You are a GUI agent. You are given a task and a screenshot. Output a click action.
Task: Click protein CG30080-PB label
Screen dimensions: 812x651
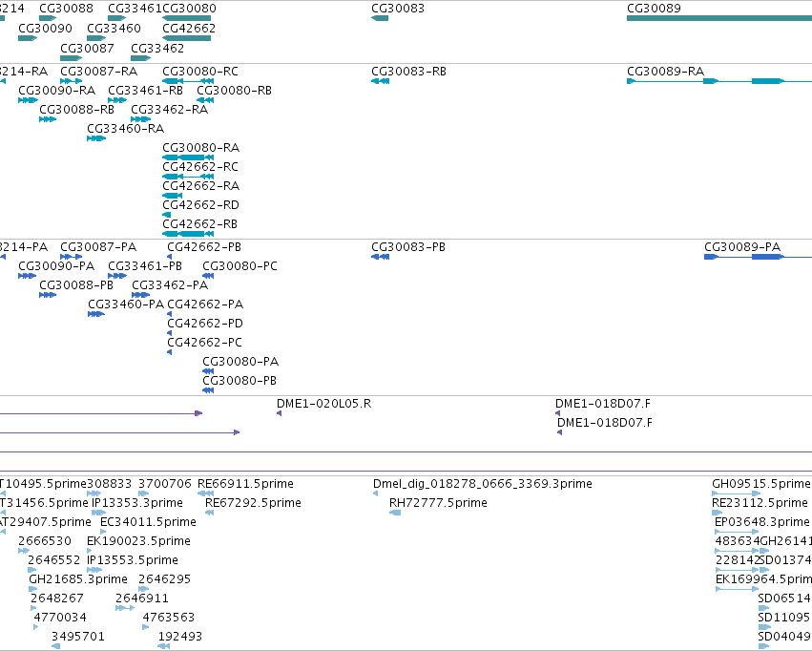tap(239, 381)
